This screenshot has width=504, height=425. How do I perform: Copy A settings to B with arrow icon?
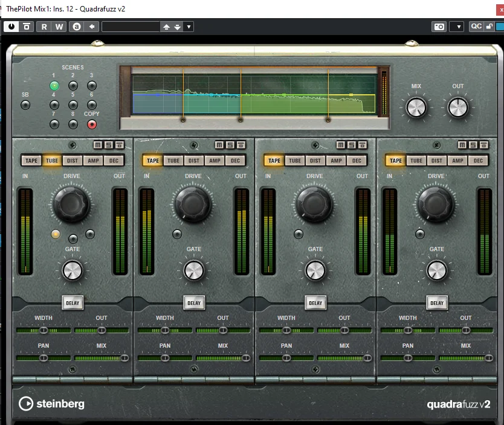coord(92,27)
